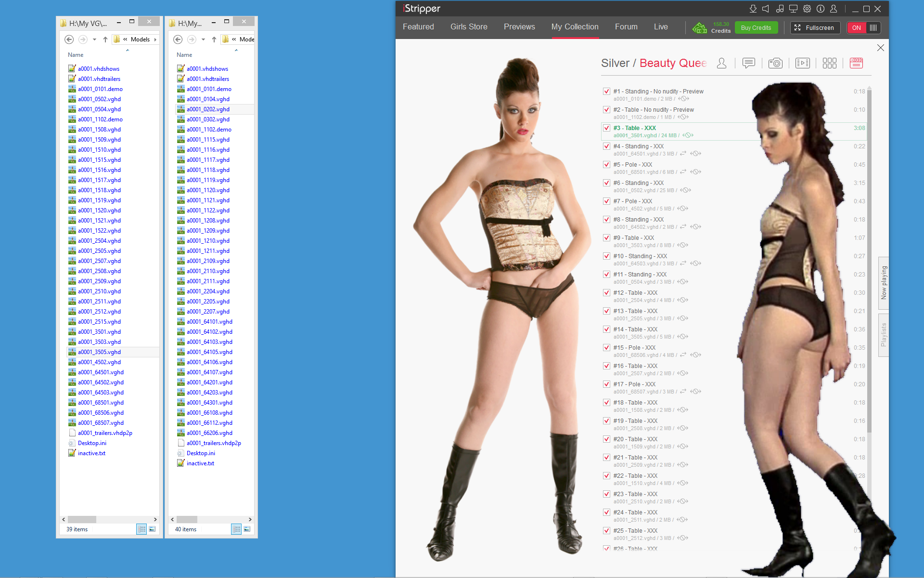This screenshot has height=578, width=924.
Task: Uncheck the #5 Pole clip checkbox
Action: (606, 165)
